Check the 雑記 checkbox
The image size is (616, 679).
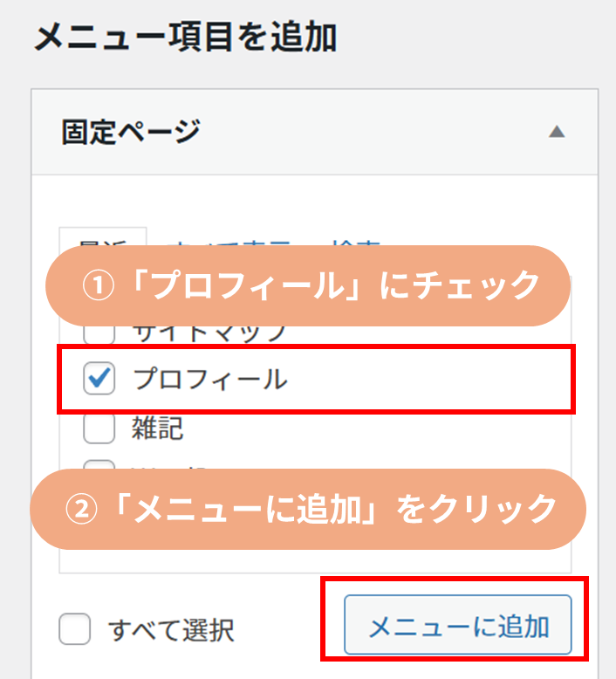pyautogui.click(x=99, y=428)
